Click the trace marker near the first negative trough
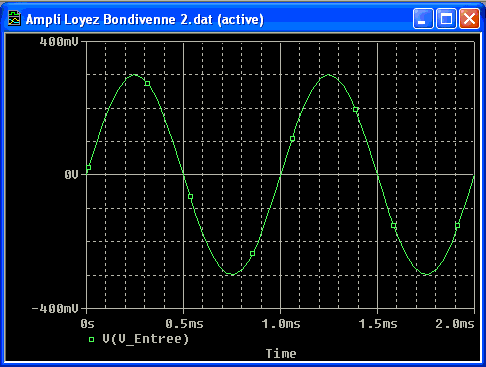The image size is (486, 367). pyautogui.click(x=252, y=254)
